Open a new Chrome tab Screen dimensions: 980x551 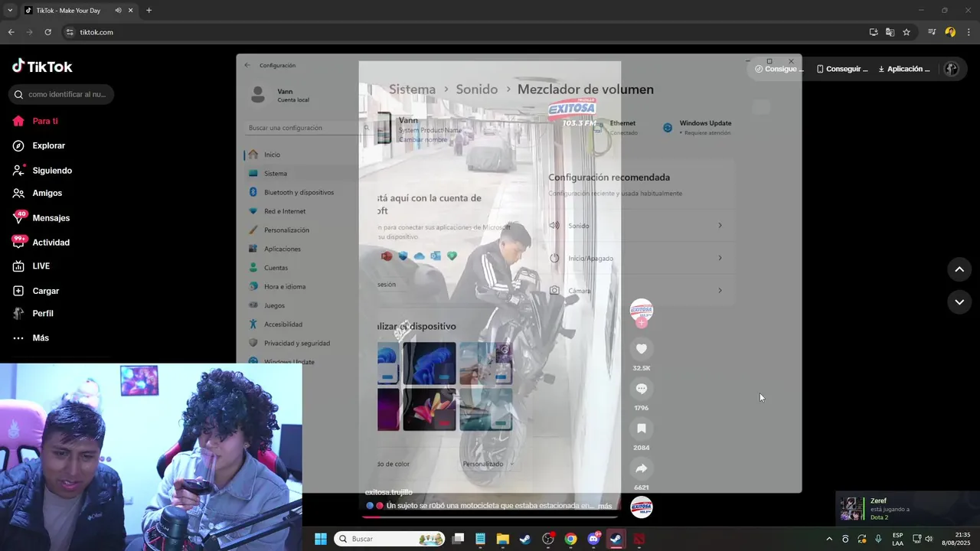click(x=149, y=11)
